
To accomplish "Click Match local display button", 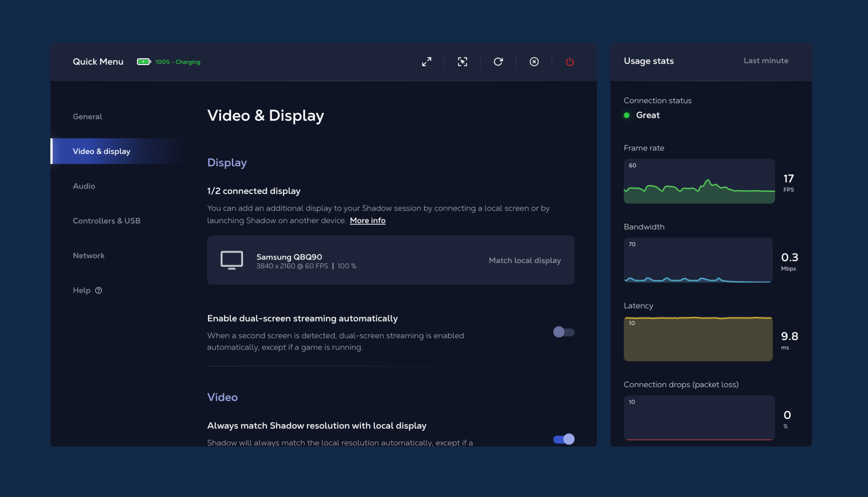I will [525, 260].
